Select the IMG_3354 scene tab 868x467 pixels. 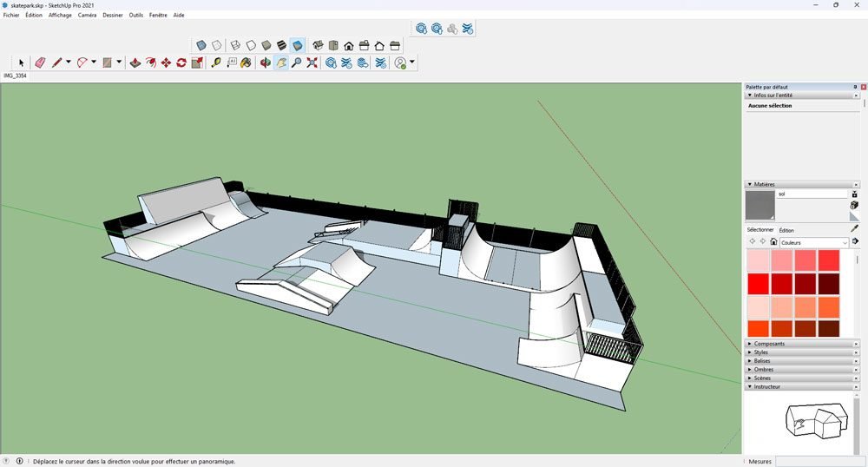15,76
